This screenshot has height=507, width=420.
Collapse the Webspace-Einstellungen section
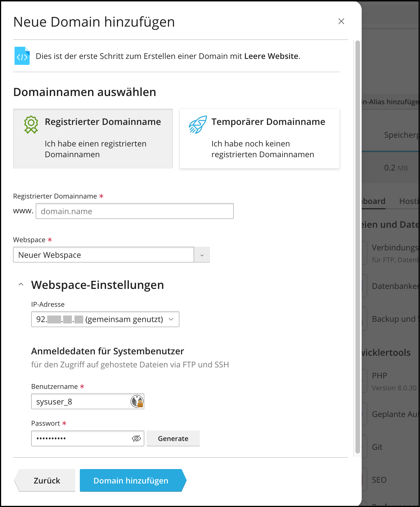(x=21, y=284)
